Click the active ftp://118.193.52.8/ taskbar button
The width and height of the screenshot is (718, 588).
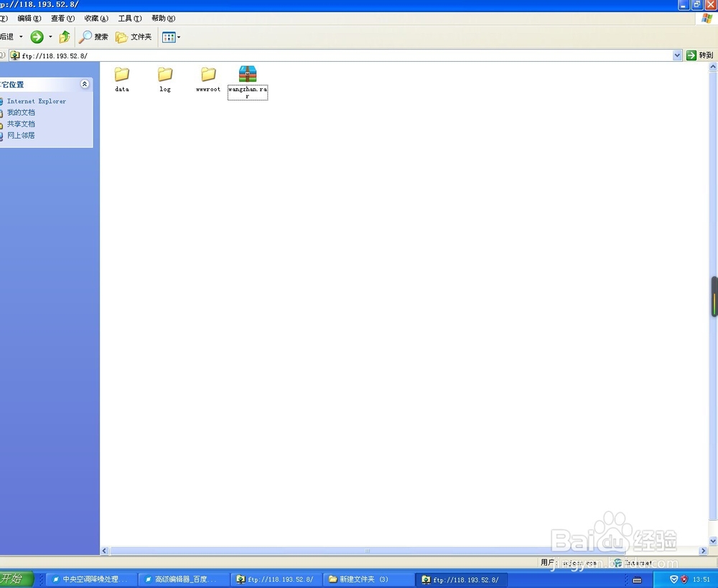pos(462,579)
